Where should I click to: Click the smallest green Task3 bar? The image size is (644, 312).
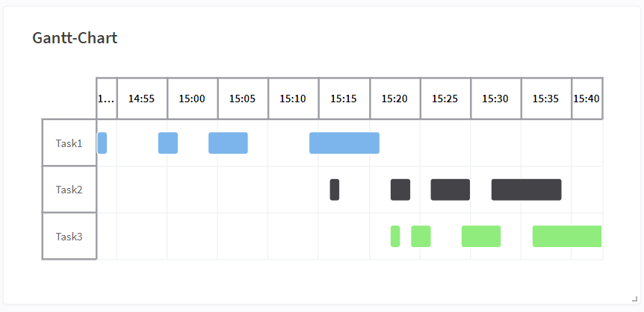[395, 237]
